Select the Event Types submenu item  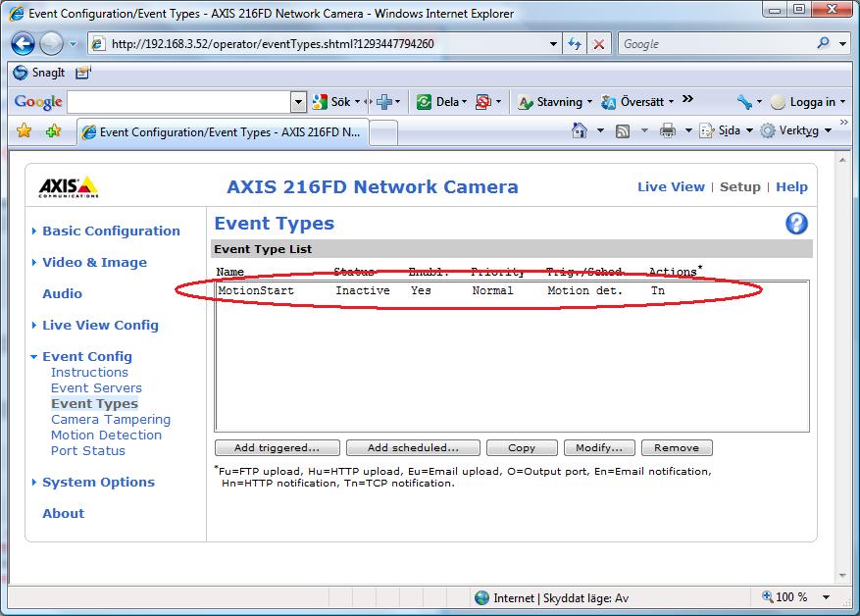94,404
